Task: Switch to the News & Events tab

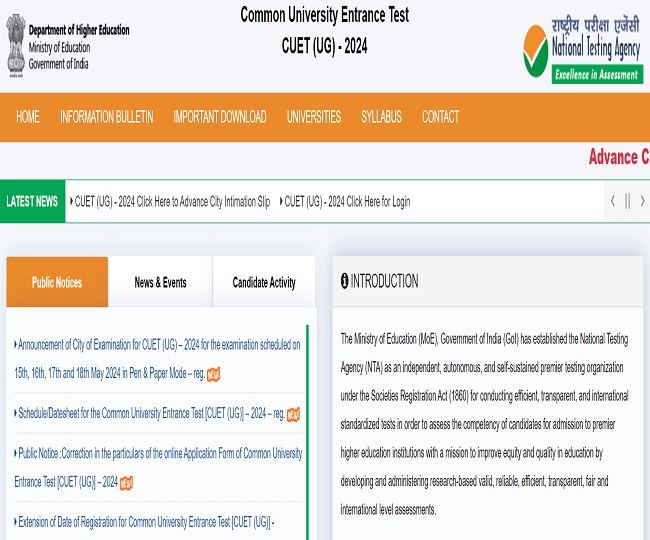Action: tap(160, 283)
